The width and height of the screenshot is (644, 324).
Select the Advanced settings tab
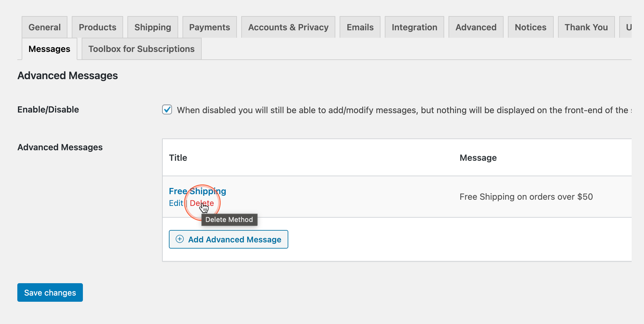click(x=476, y=27)
